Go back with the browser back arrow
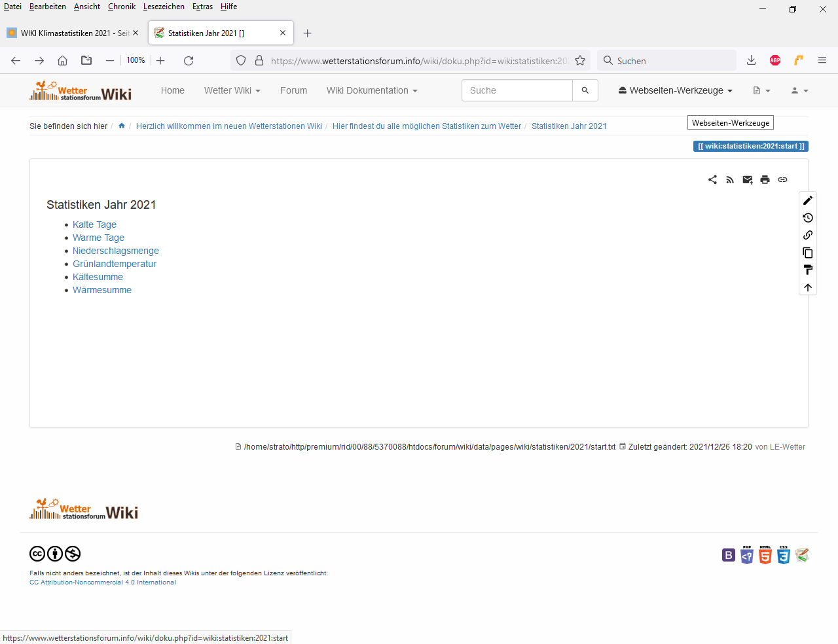 (16, 60)
